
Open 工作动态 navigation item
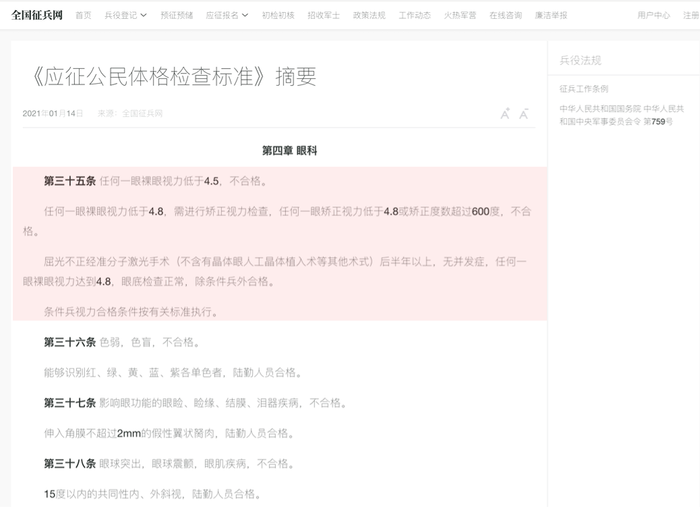tap(415, 15)
